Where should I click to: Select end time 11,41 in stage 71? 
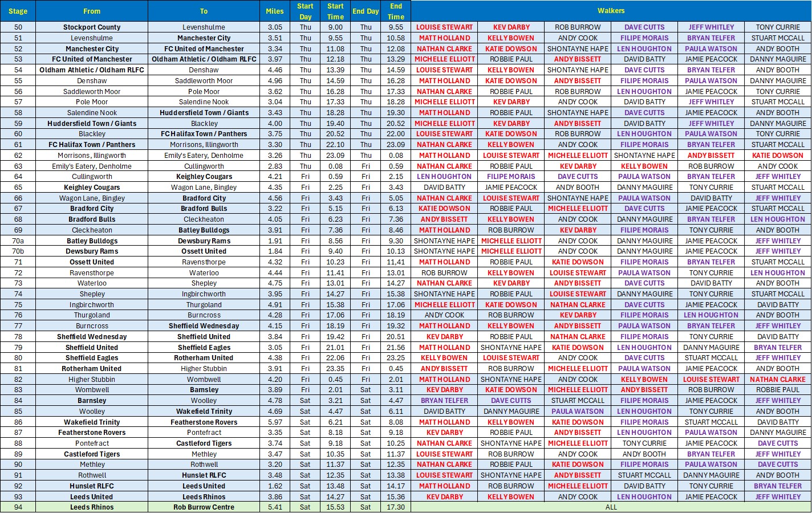point(396,262)
